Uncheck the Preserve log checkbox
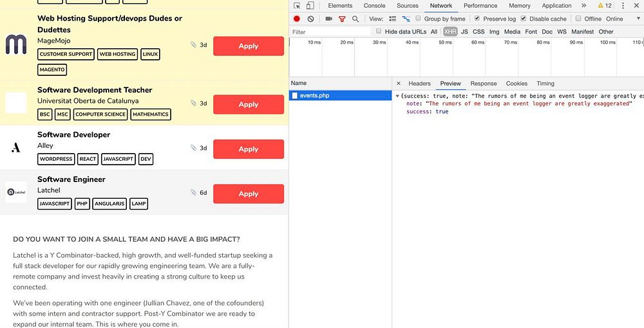644x328 pixels. click(x=477, y=19)
